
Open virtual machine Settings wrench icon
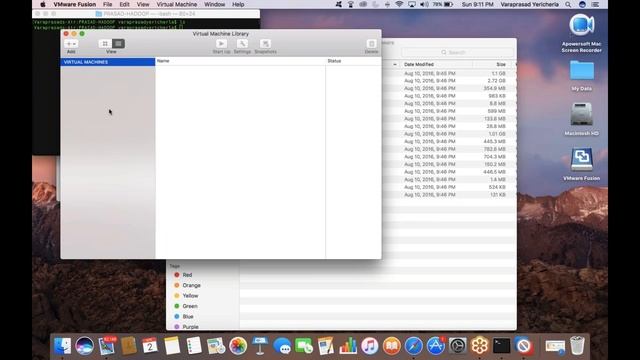point(242,44)
